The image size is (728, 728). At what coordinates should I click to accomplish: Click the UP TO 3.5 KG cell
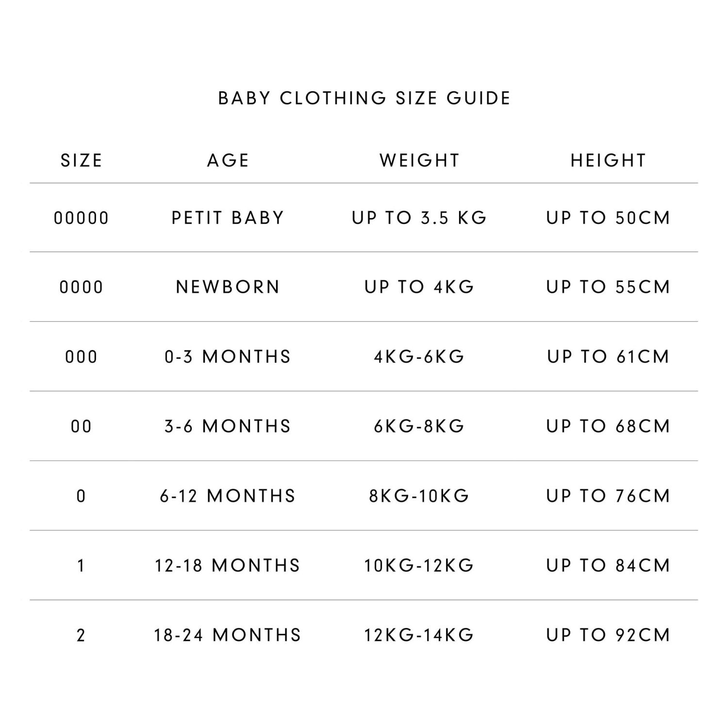pos(420,218)
